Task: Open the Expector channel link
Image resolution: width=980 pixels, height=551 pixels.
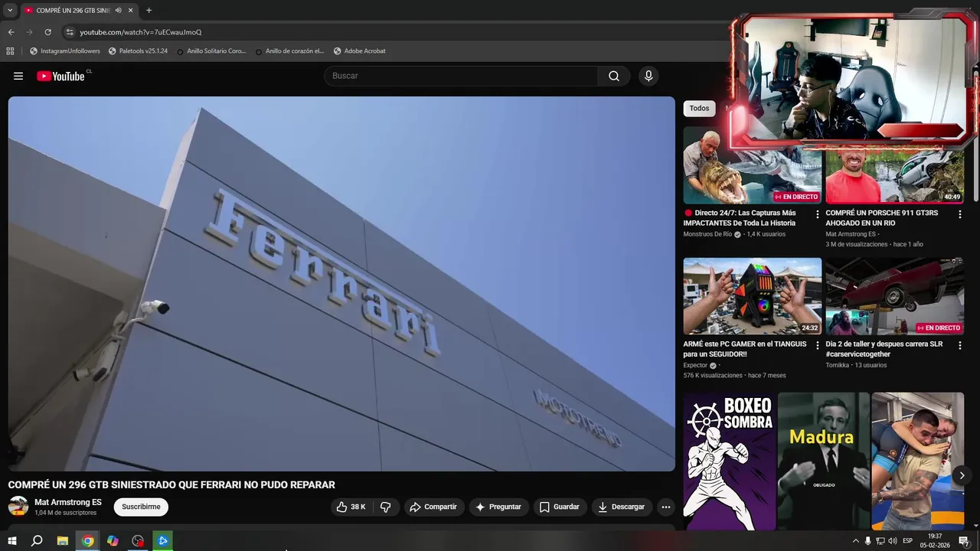Action: 695,365
